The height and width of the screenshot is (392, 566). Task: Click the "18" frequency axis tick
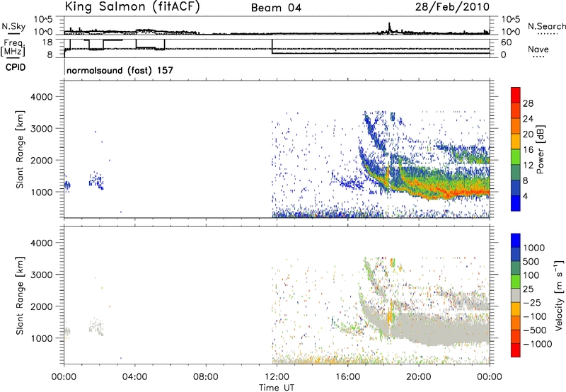[x=47, y=42]
